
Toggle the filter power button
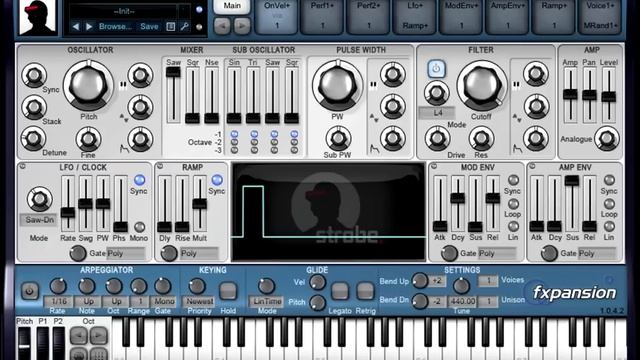pyautogui.click(x=436, y=69)
